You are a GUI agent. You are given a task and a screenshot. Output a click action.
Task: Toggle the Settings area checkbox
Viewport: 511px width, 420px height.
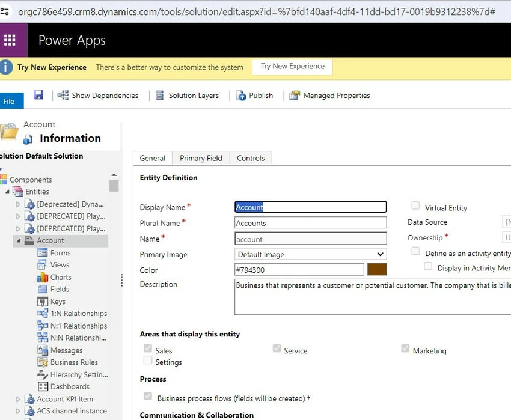148,360
